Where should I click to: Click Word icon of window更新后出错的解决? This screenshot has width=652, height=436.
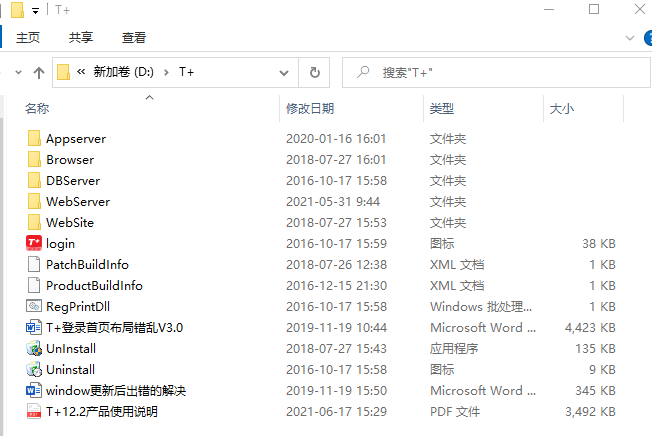click(x=34, y=390)
